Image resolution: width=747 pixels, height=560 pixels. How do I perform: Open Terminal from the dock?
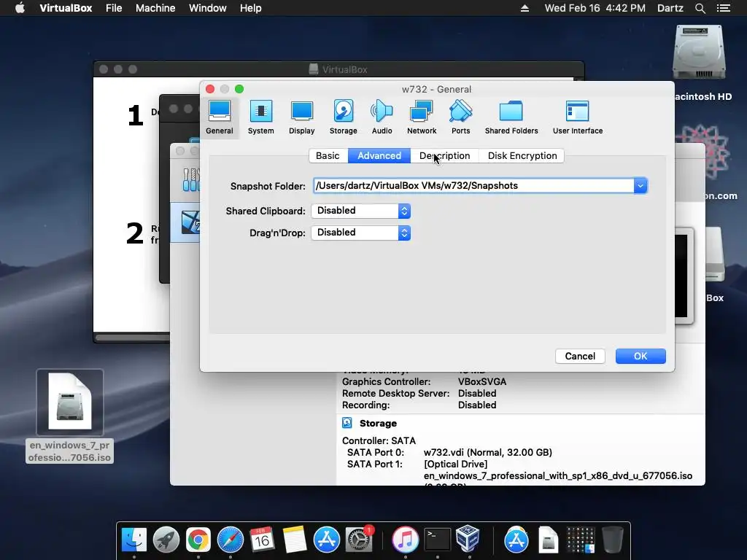pos(438,540)
